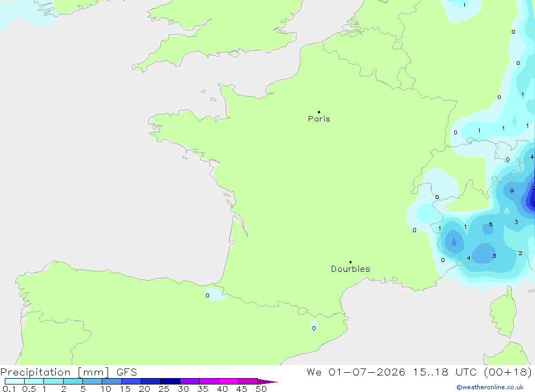Click the '3' precipitation value on the map

click(x=516, y=222)
